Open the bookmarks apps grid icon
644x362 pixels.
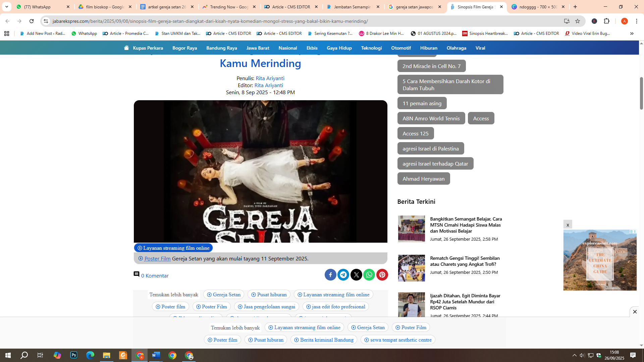[7, 34]
